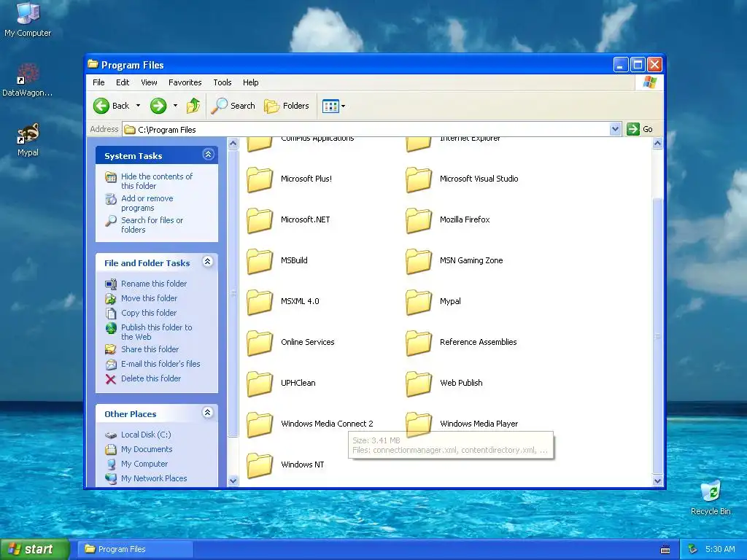Click Search for files or folders

pyautogui.click(x=152, y=225)
